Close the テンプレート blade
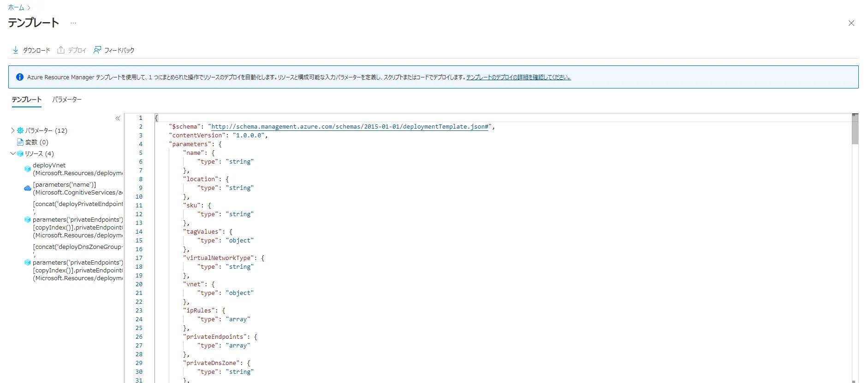This screenshot has width=868, height=383. coord(851,23)
